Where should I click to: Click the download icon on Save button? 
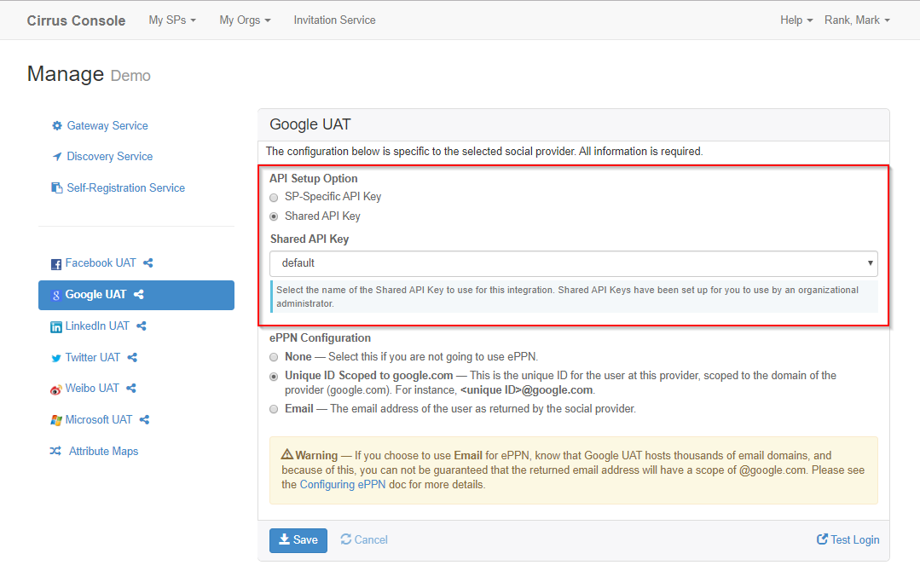pyautogui.click(x=284, y=539)
